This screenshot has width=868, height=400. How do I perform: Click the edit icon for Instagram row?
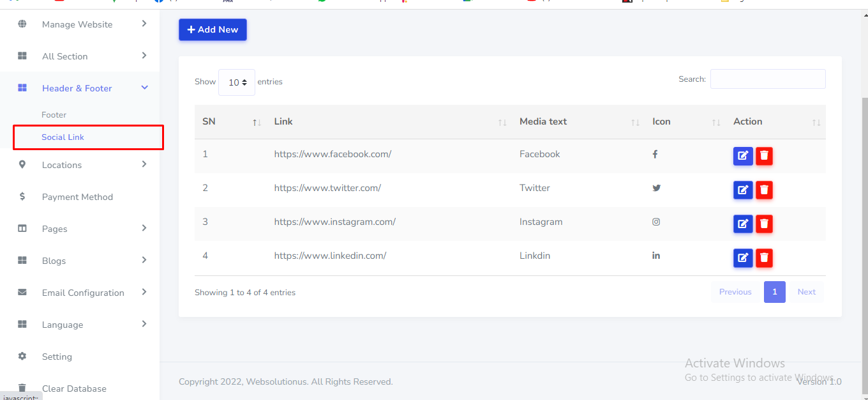coord(743,224)
